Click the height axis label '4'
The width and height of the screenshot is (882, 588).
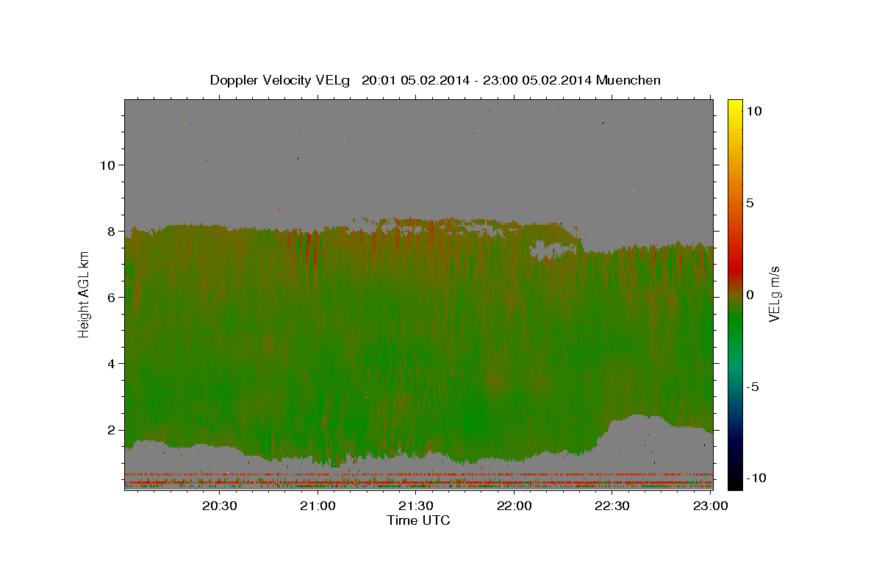coord(110,363)
